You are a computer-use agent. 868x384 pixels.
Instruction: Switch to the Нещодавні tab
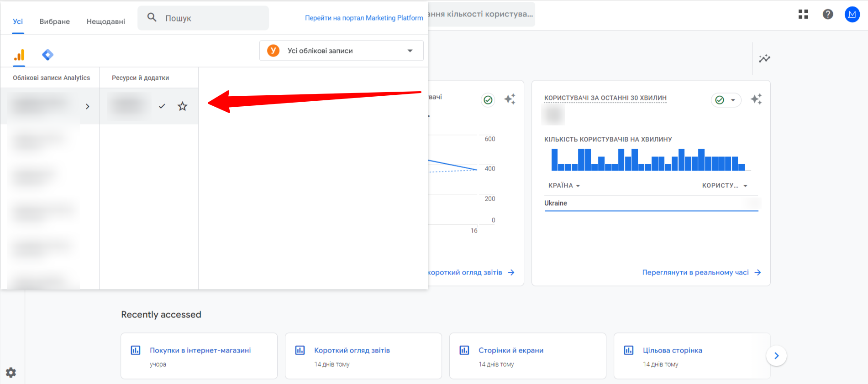pyautogui.click(x=106, y=21)
